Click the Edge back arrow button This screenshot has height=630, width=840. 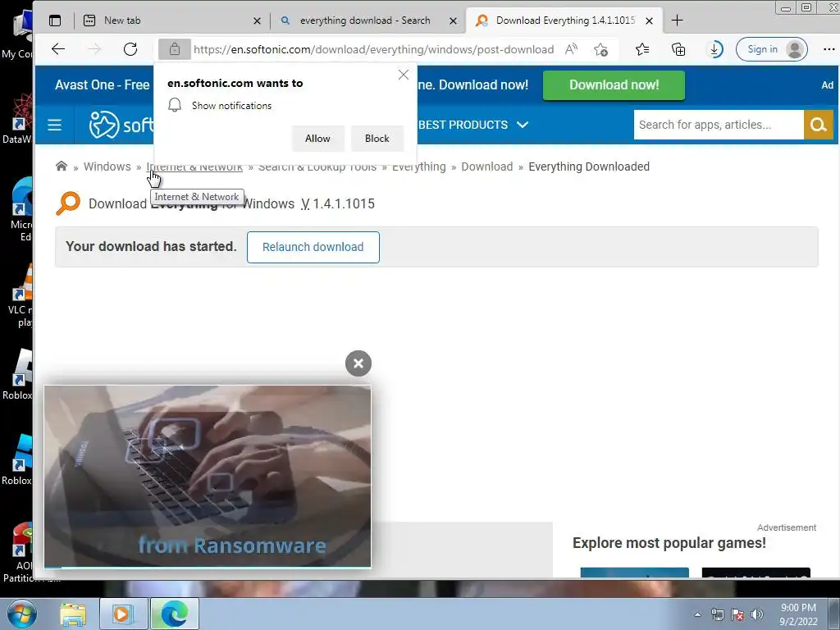click(x=58, y=49)
